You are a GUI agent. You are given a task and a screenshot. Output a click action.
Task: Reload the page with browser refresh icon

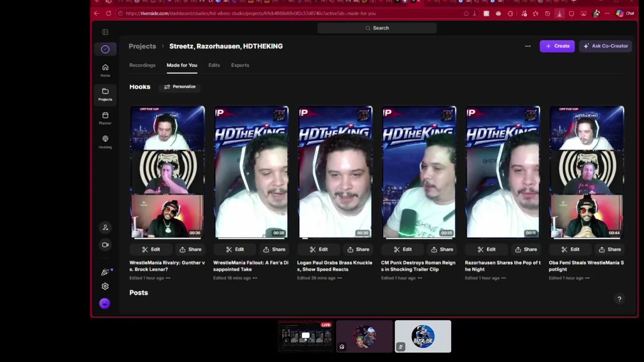tap(109, 14)
